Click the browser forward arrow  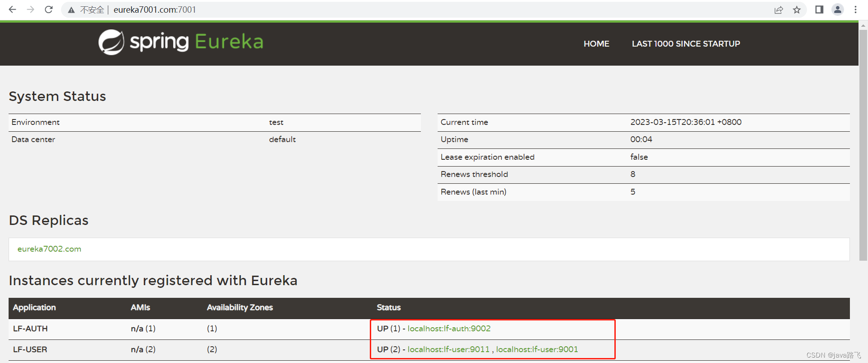(x=30, y=10)
